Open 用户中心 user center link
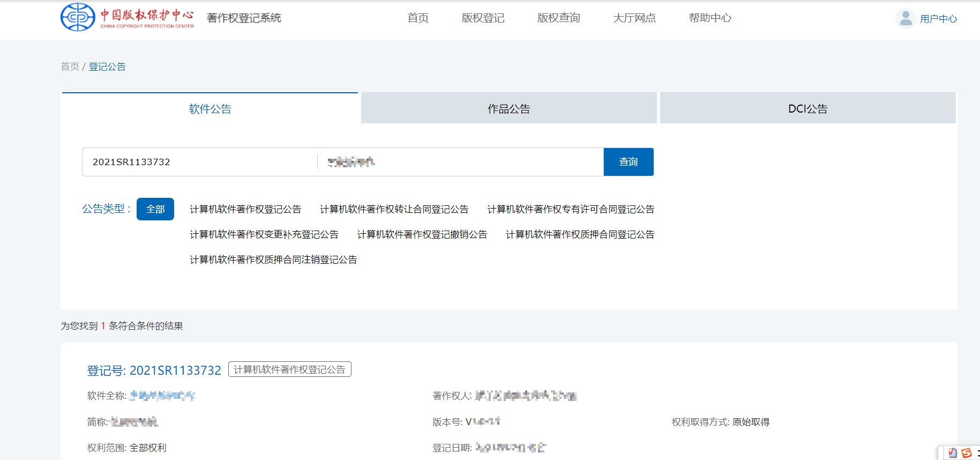Image resolution: width=980 pixels, height=460 pixels. tap(938, 19)
